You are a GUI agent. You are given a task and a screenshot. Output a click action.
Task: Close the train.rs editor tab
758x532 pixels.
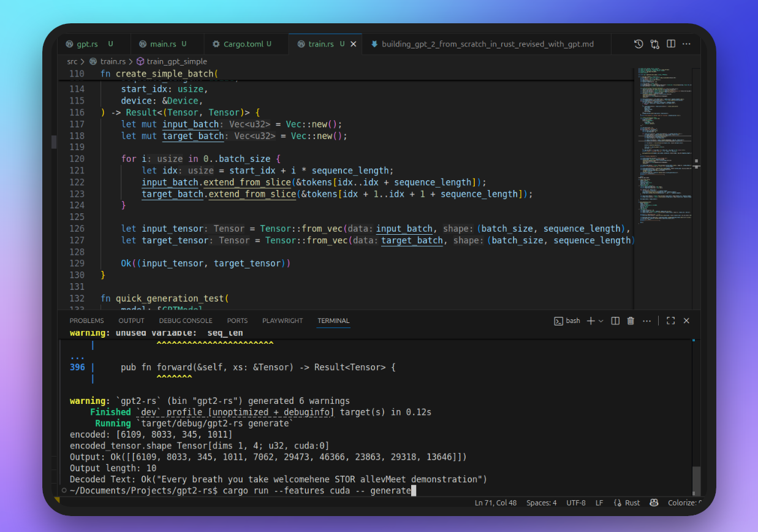353,44
